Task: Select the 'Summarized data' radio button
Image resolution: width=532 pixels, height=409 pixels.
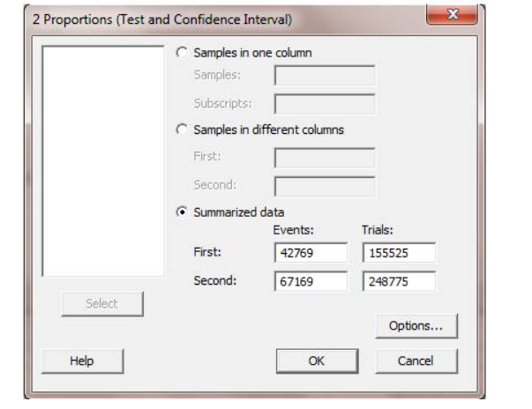Action: [x=184, y=212]
